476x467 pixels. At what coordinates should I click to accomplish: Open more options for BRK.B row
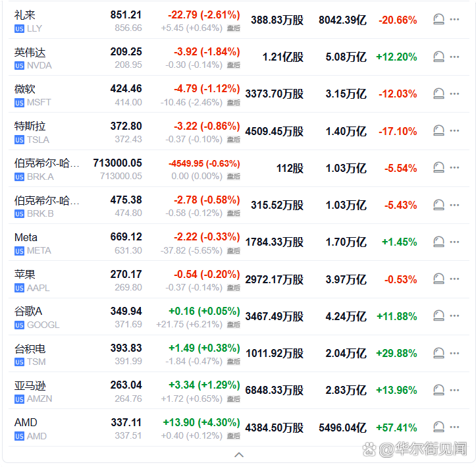[x=454, y=205]
